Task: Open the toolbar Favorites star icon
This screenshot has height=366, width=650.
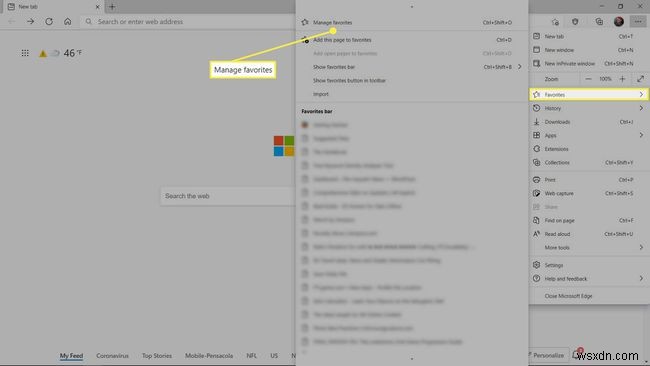Action: tap(555, 22)
